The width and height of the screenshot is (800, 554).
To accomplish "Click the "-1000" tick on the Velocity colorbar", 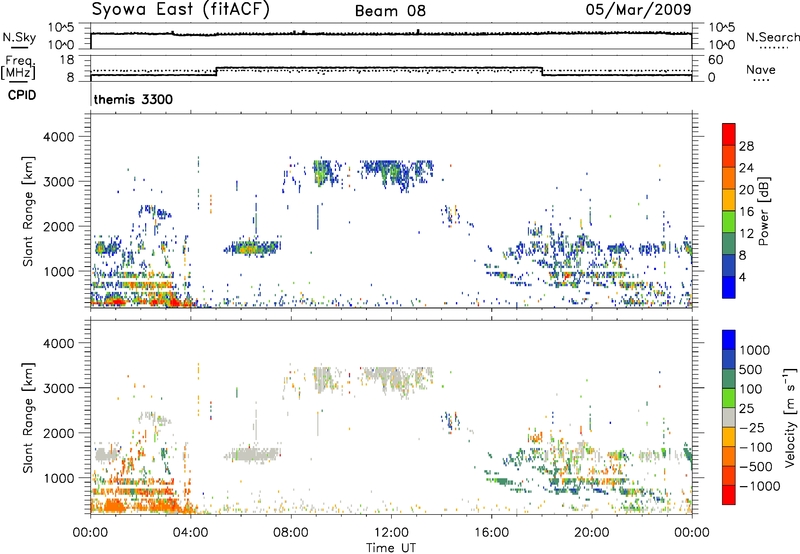I will (759, 486).
